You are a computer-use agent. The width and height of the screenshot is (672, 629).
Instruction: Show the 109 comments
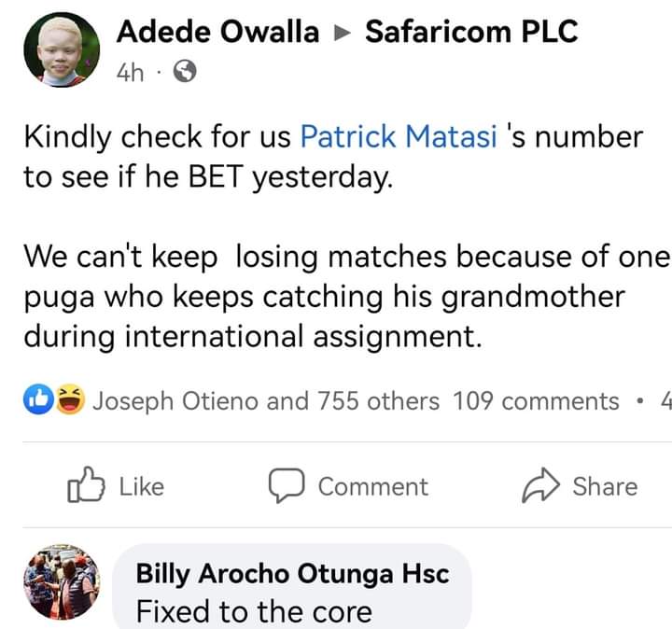coord(536,401)
